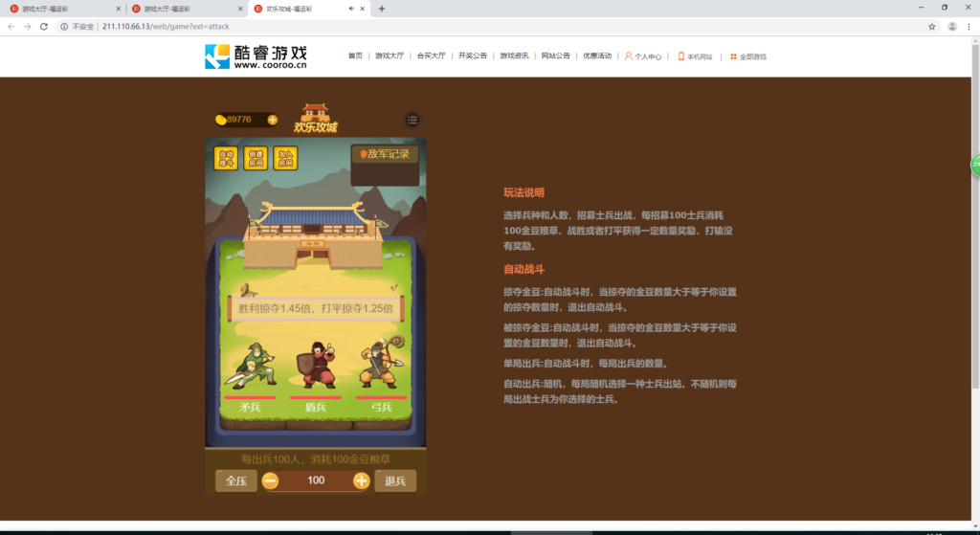Click the 创建房间 create room button
Screen dimensions: 980x535
[256, 159]
